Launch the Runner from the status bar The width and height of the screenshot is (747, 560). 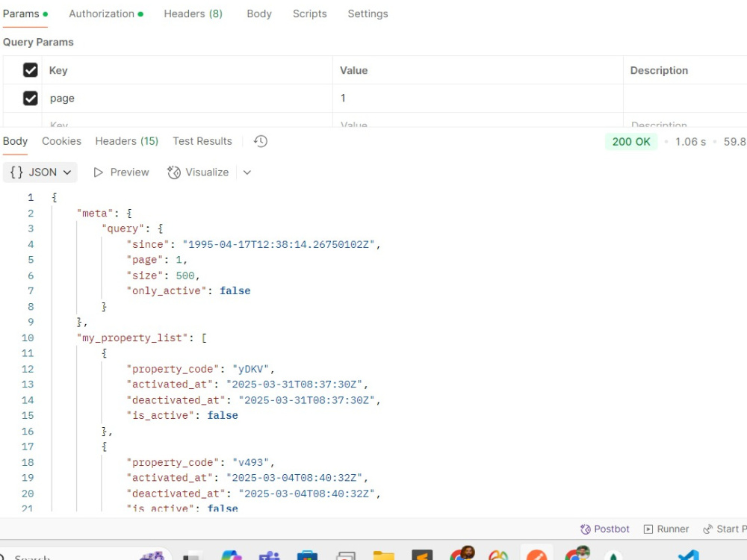point(666,529)
